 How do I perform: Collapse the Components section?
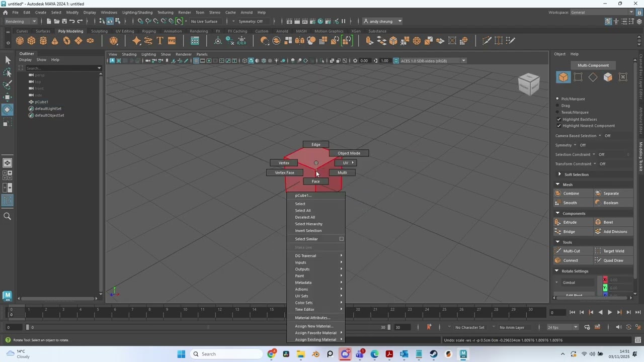point(557,213)
